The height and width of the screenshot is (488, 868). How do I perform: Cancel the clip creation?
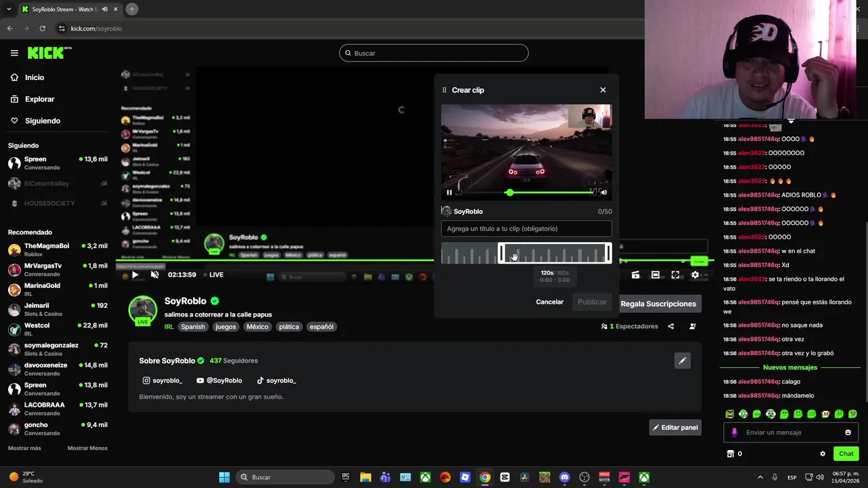pyautogui.click(x=549, y=302)
